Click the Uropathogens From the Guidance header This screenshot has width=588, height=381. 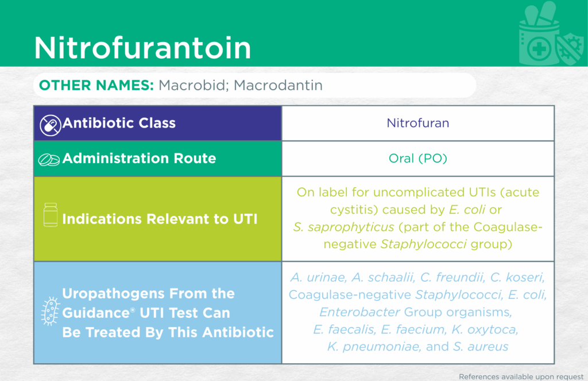click(x=168, y=313)
